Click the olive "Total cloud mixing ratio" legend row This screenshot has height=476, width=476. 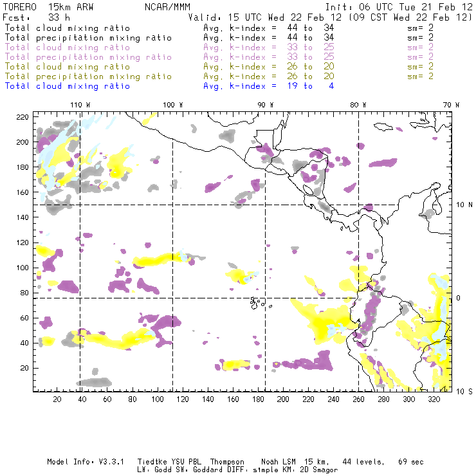(x=68, y=66)
